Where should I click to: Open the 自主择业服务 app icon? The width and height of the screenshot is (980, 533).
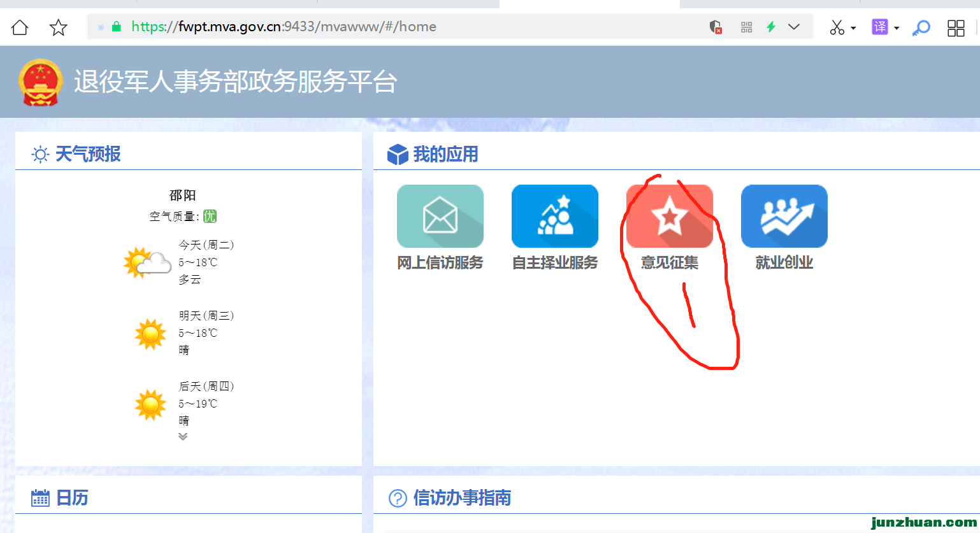tap(554, 217)
